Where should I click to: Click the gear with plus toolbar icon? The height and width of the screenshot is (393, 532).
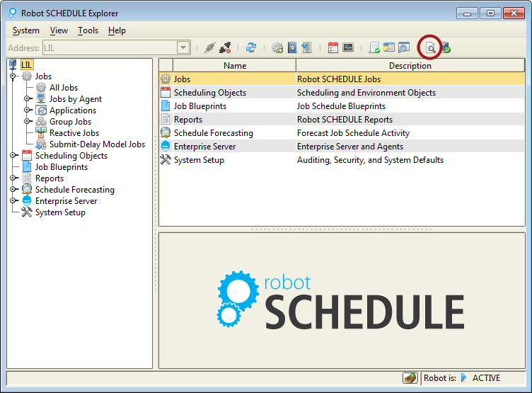tap(277, 48)
